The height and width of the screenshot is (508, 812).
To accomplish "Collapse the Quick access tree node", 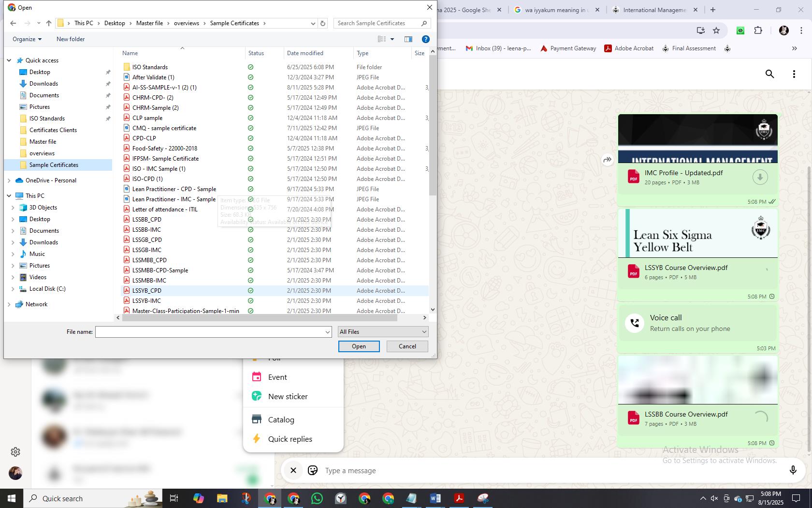I will pos(9,60).
